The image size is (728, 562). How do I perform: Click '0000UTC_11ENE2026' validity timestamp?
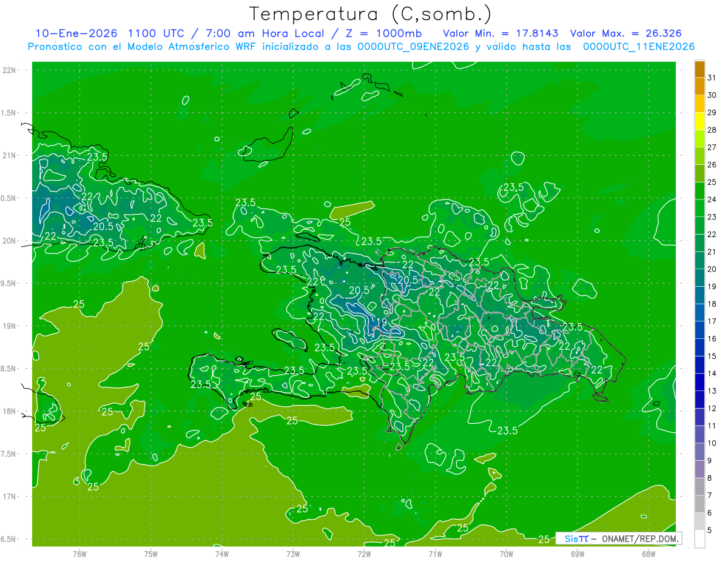point(639,47)
